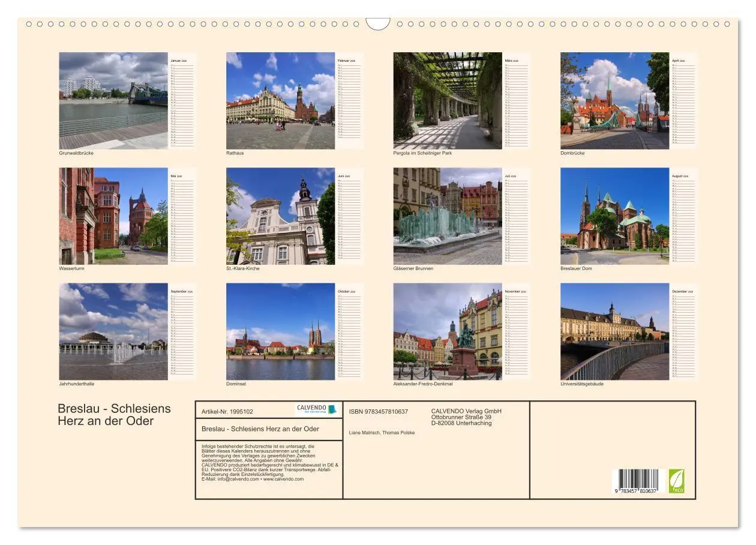
Task: Click 'Artikel-Nr. 1995102' text
Action: click(x=227, y=412)
